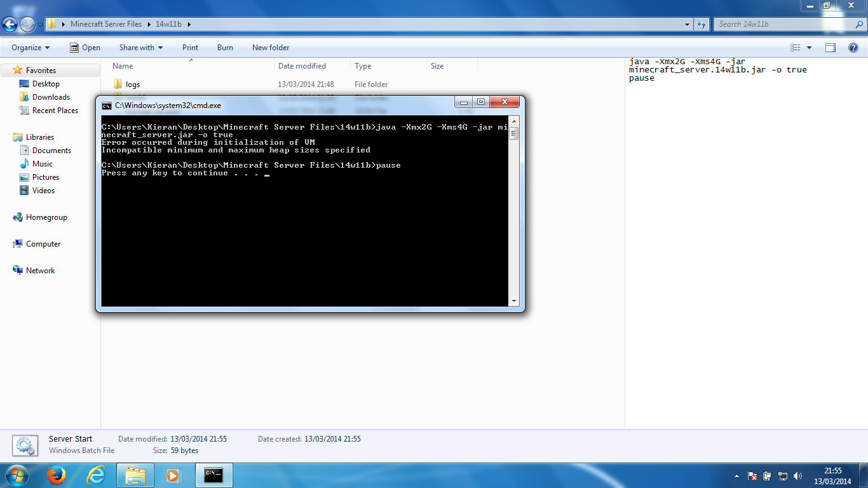The height and width of the screenshot is (488, 868).
Task: Click the cmd.exe title bar icon
Action: 107,105
